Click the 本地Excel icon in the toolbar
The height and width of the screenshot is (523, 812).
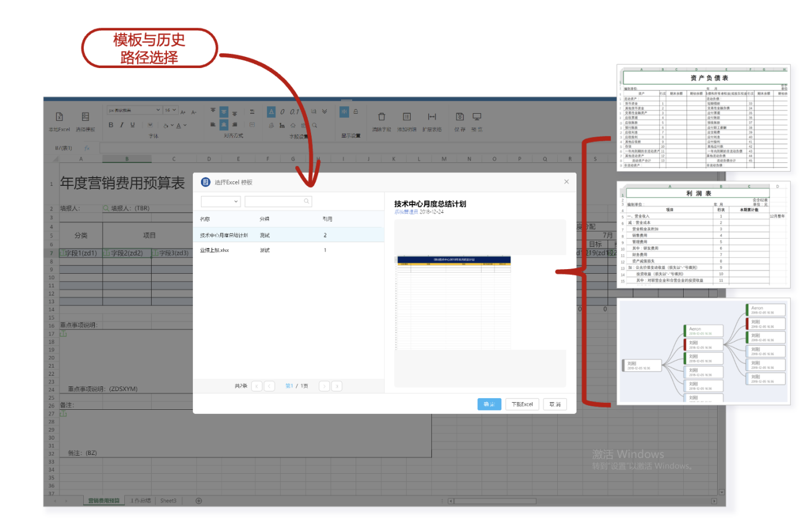[x=59, y=117]
